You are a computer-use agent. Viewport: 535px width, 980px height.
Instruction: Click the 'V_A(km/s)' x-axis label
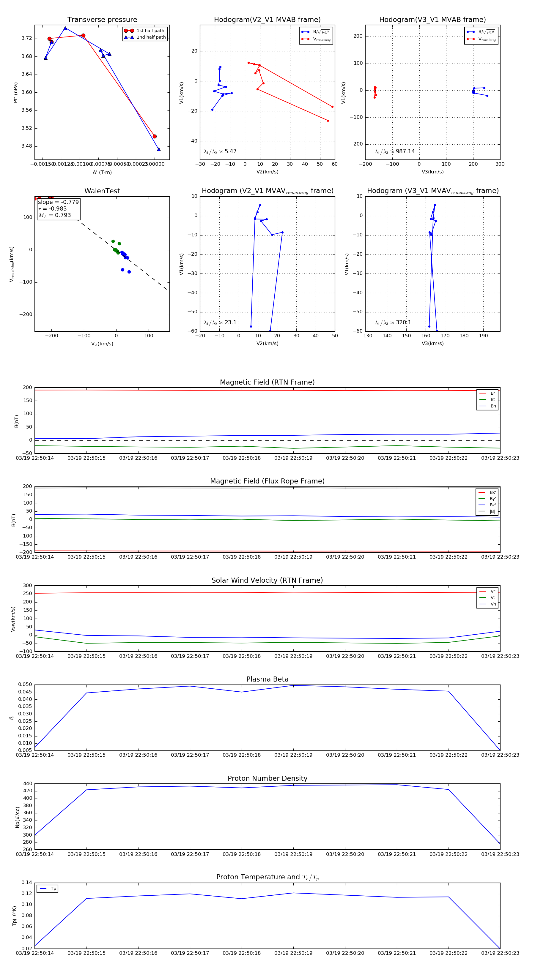coord(102,344)
